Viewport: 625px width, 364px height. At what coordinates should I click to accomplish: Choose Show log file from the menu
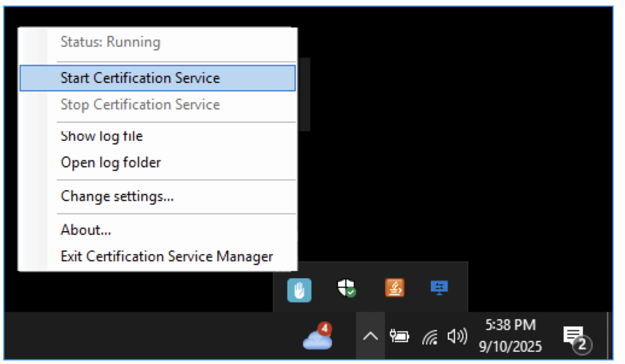click(x=101, y=136)
